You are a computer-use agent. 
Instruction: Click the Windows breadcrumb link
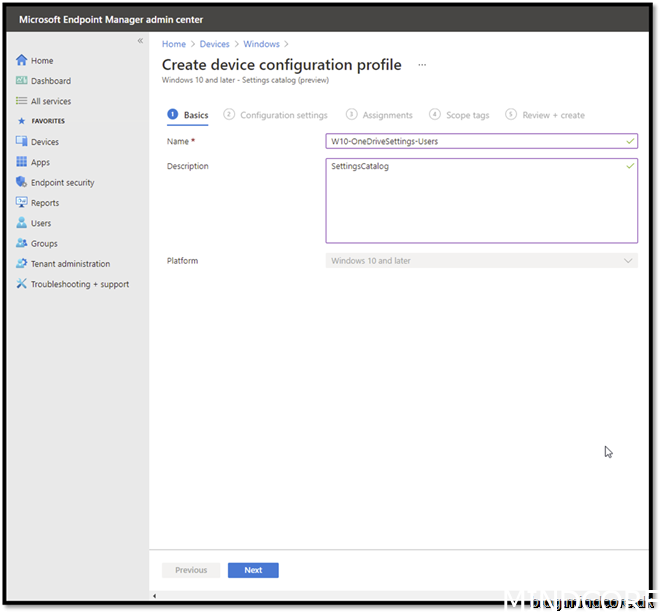[261, 44]
